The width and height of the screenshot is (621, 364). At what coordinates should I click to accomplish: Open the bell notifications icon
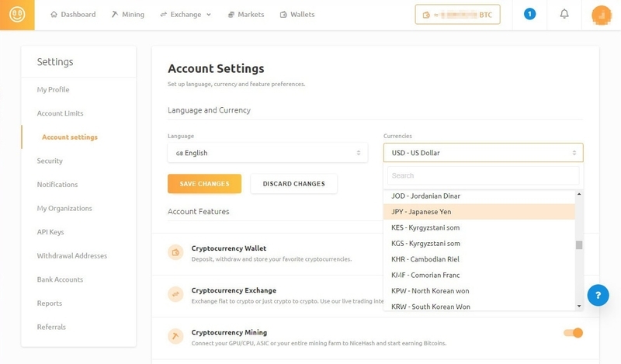click(x=564, y=14)
